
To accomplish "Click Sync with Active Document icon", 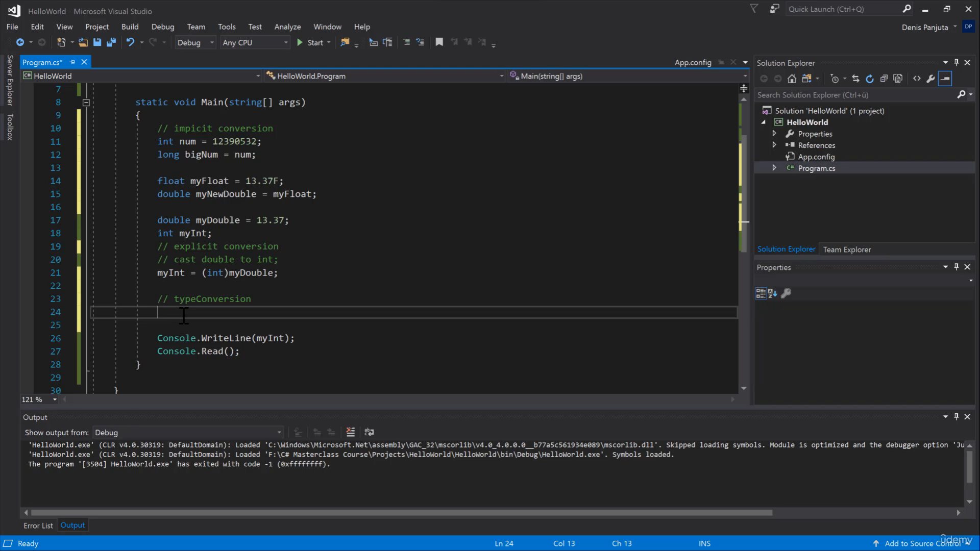I will 856,79.
